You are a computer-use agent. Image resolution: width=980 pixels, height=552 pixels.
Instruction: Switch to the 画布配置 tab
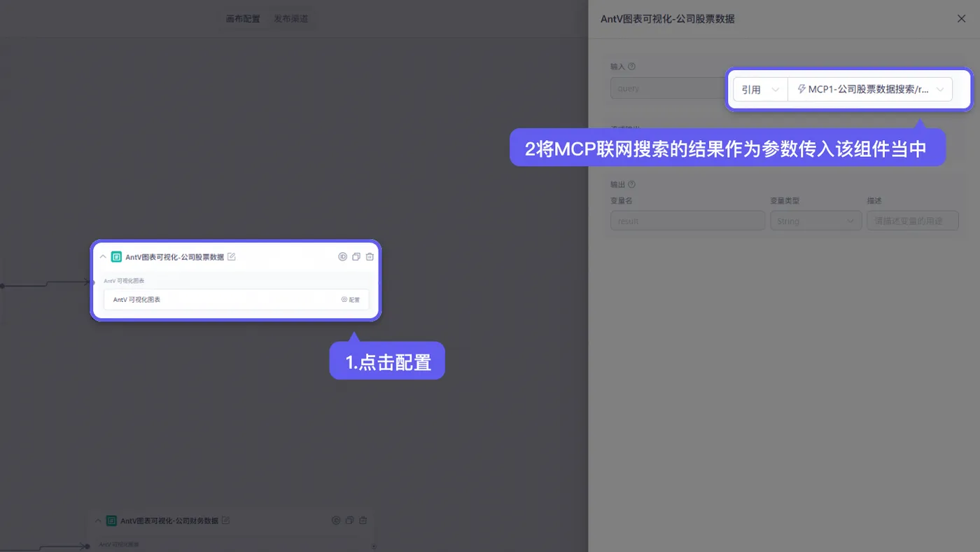click(243, 19)
